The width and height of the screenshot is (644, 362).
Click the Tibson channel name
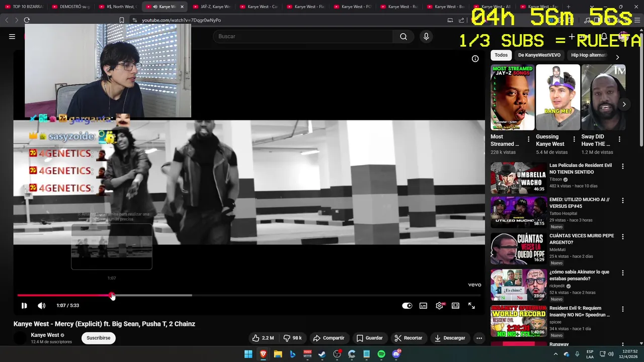tap(555, 179)
